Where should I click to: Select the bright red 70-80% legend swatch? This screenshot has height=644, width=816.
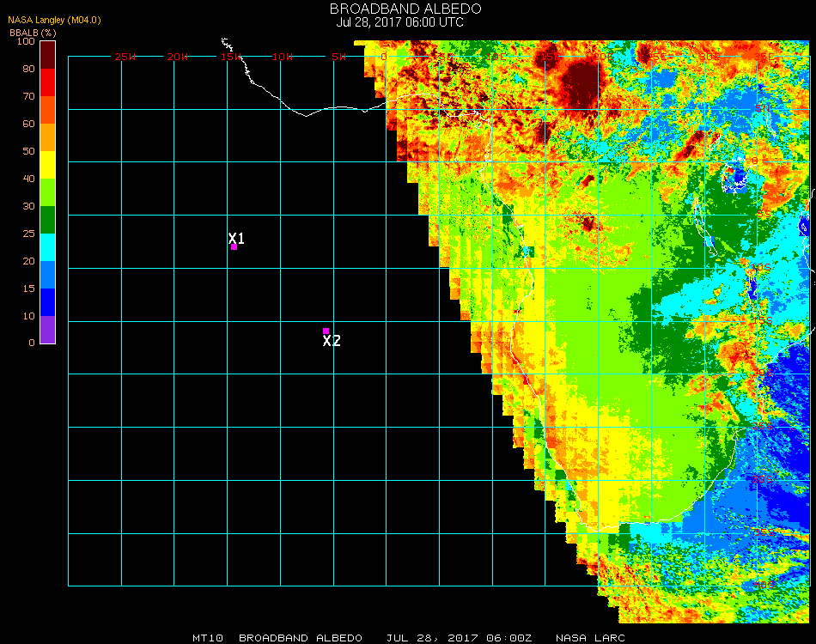point(47,82)
